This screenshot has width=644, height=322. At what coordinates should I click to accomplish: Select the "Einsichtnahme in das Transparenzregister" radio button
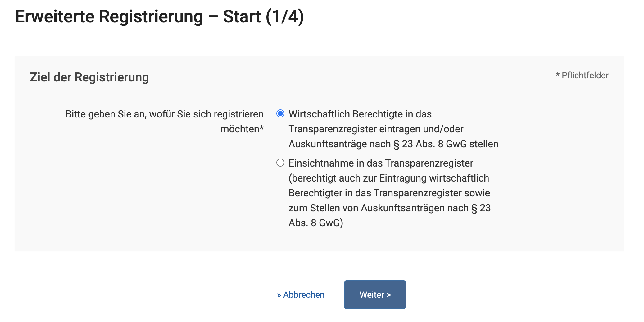[x=280, y=163]
